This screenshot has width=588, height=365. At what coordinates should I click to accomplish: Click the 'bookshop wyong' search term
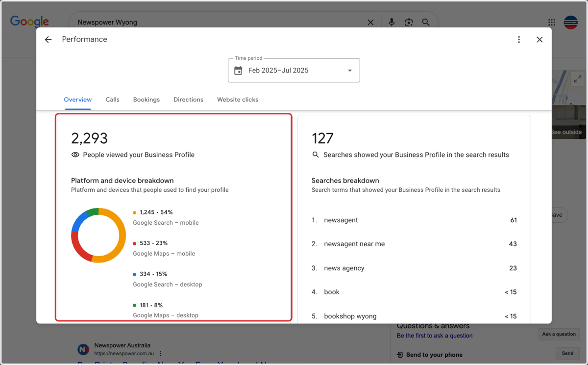(350, 316)
